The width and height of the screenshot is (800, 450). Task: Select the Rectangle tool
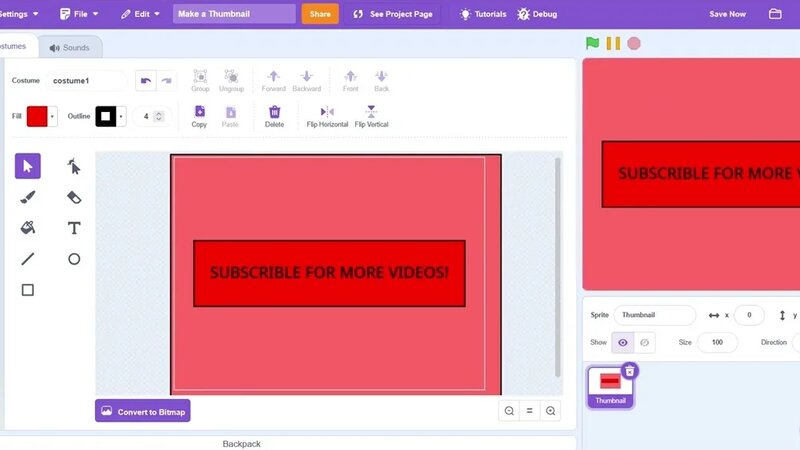tap(28, 290)
